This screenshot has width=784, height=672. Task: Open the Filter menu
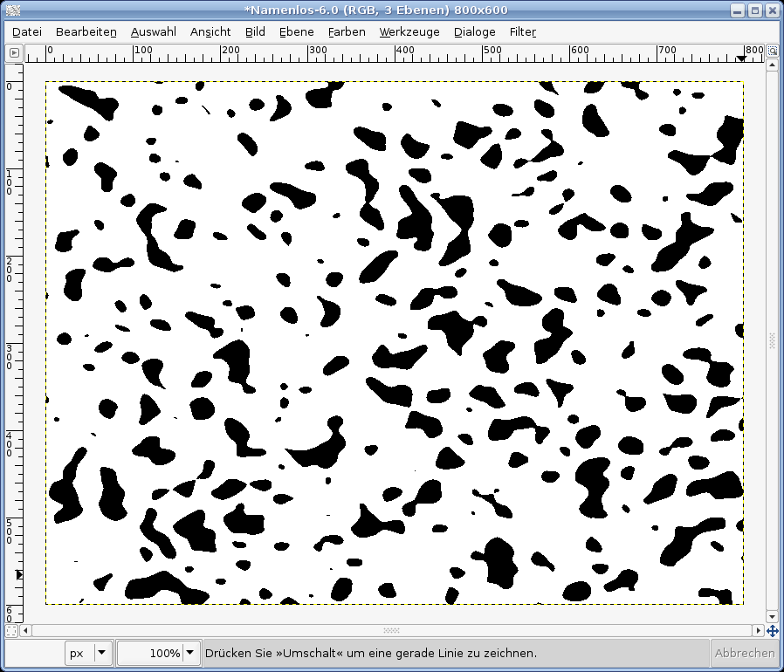click(x=522, y=32)
